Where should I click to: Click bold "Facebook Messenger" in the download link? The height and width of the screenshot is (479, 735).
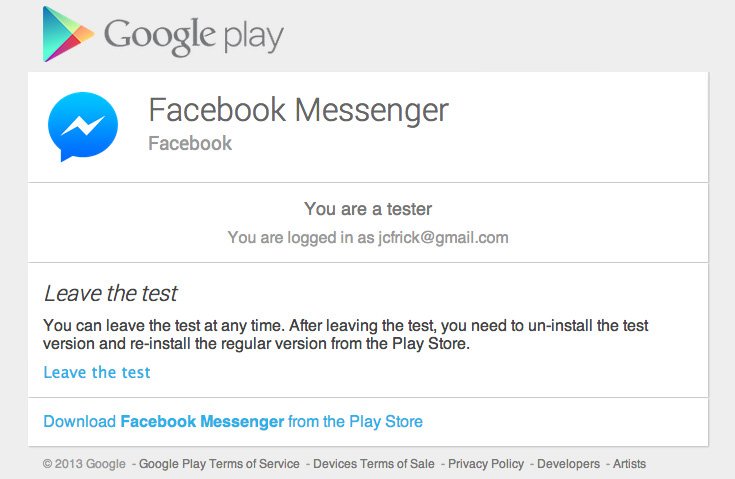tap(202, 421)
